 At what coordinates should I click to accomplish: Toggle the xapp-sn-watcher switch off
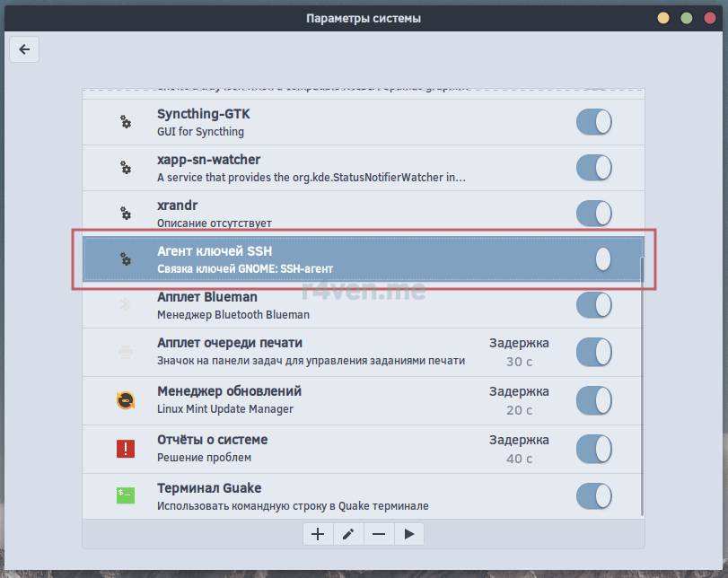593,167
